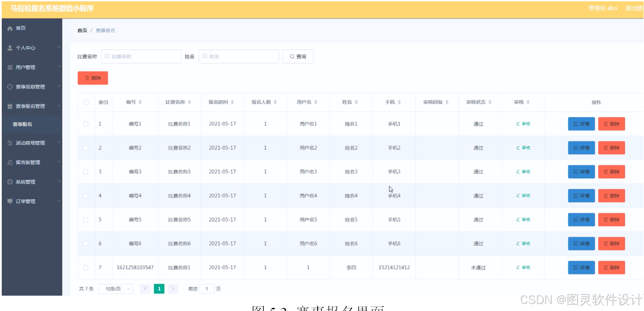The height and width of the screenshot is (311, 644).
Task: Sort by 用户名 column arrows
Action: [315, 102]
